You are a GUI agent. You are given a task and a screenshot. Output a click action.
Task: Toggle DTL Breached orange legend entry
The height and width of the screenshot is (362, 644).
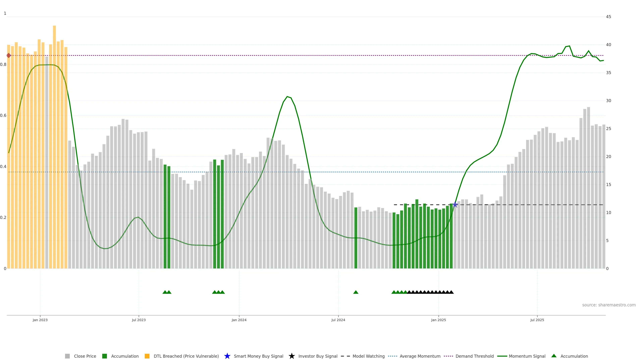point(147,356)
